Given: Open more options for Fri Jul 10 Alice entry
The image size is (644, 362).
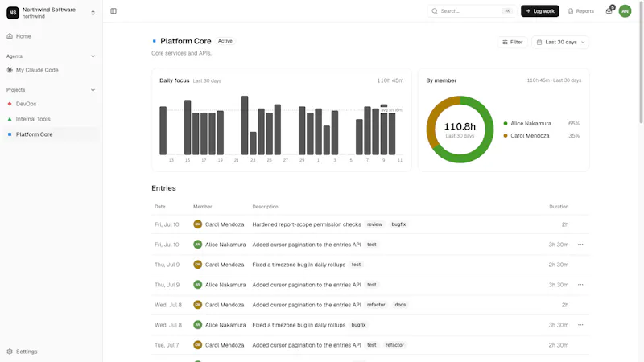Looking at the screenshot, I should pos(580,245).
